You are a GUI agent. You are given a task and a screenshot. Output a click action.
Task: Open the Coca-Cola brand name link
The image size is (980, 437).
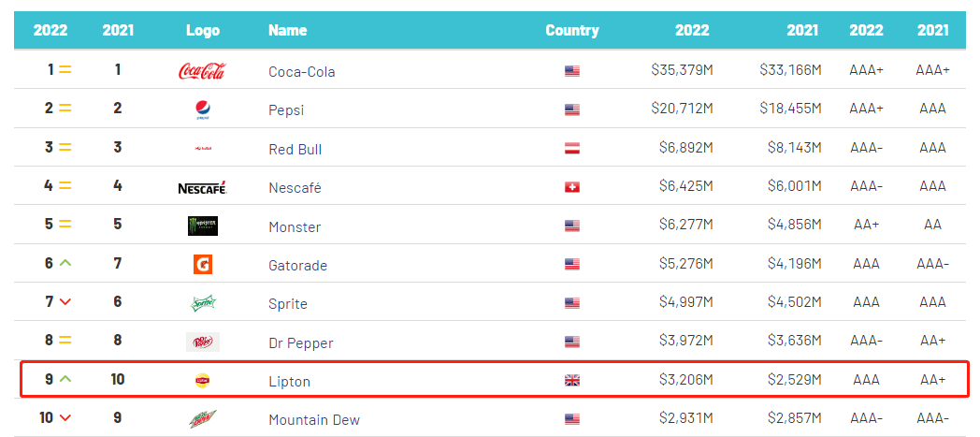pyautogui.click(x=301, y=72)
